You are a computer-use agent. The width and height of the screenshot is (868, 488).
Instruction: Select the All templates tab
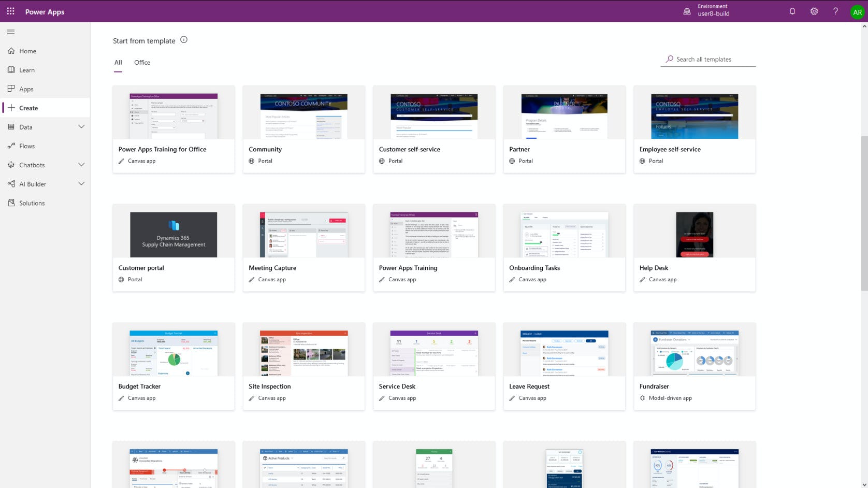118,63
